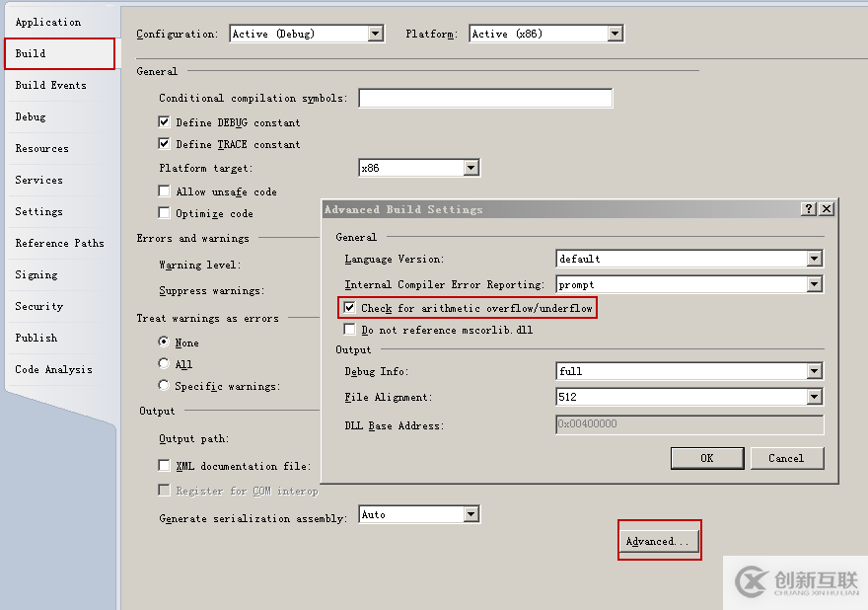The width and height of the screenshot is (868, 610).
Task: Click the Conditional compilation symbols field
Action: pyautogui.click(x=485, y=98)
